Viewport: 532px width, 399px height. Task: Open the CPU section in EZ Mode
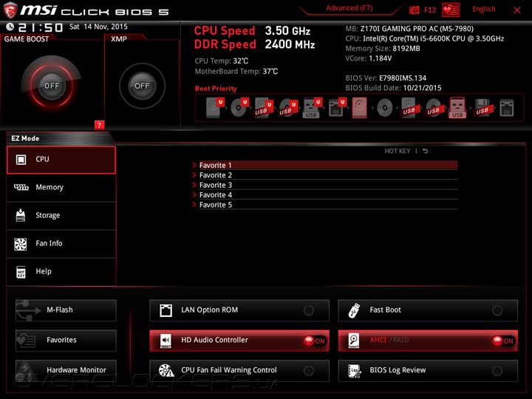[x=61, y=160]
